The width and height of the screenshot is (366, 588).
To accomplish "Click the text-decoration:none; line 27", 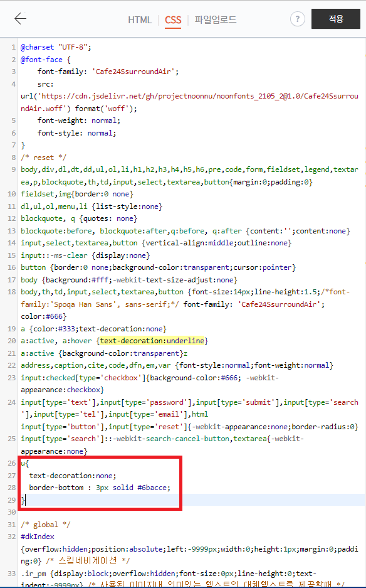I will (73, 476).
